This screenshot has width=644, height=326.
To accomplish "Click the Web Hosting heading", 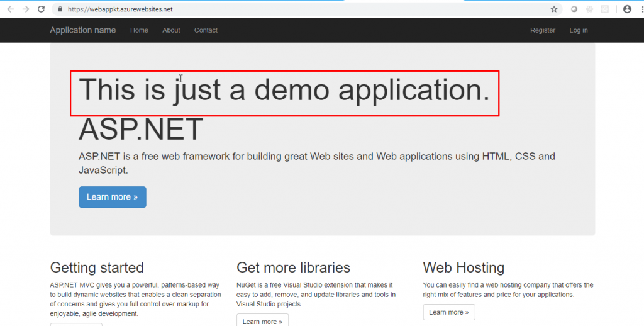I will [x=464, y=267].
